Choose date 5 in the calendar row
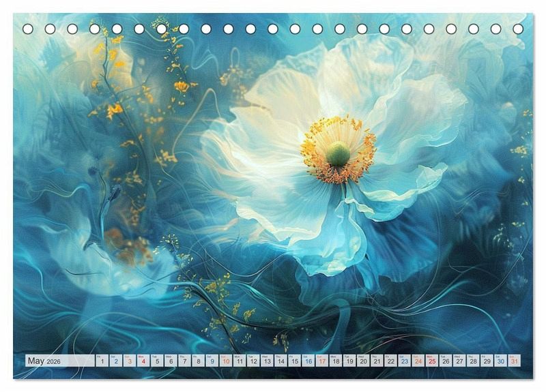This screenshot has height=392, width=546. pyautogui.click(x=157, y=361)
